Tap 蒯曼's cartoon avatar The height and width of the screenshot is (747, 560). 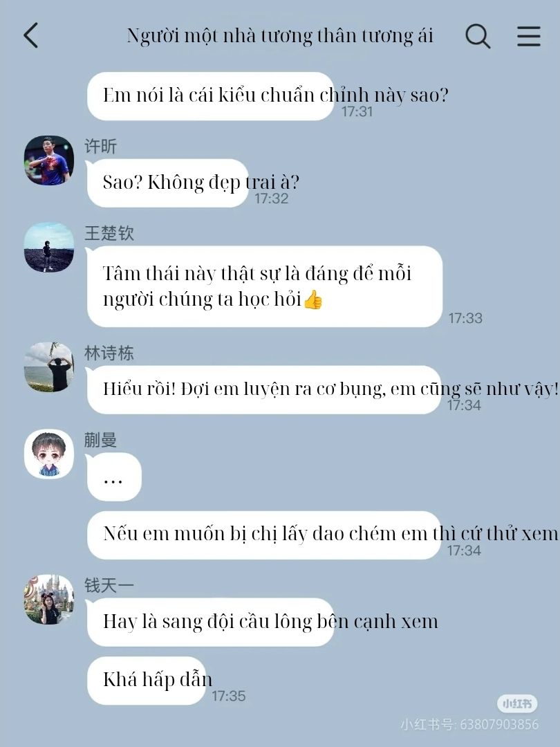coord(49,454)
